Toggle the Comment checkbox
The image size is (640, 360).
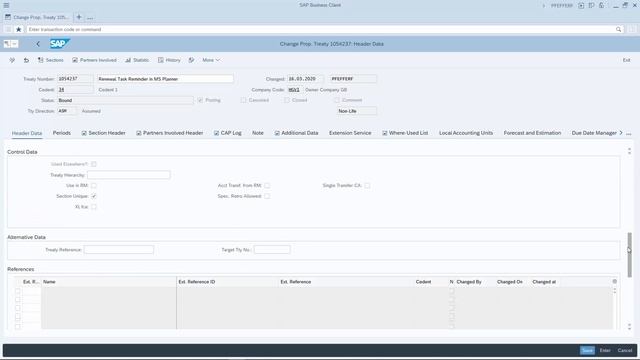click(337, 100)
